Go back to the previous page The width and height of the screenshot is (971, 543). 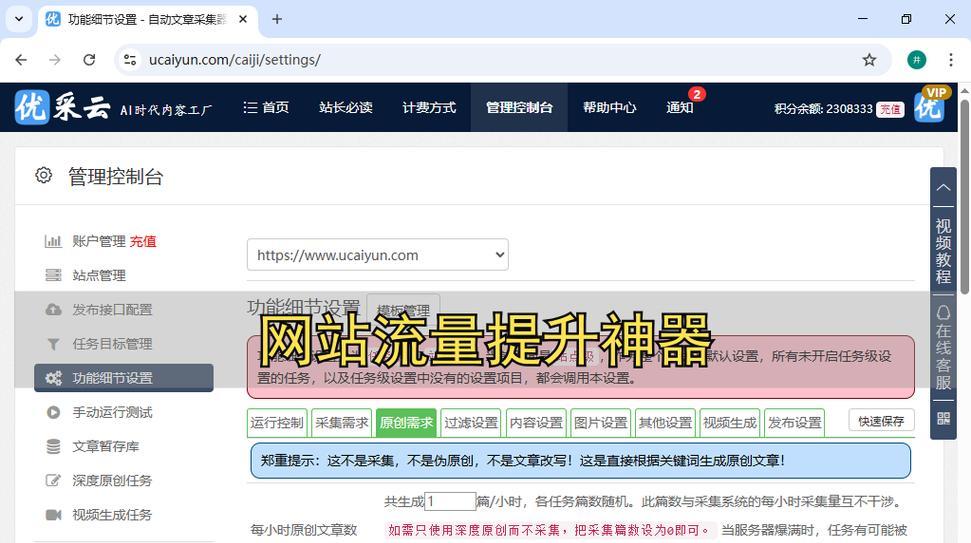tap(21, 59)
